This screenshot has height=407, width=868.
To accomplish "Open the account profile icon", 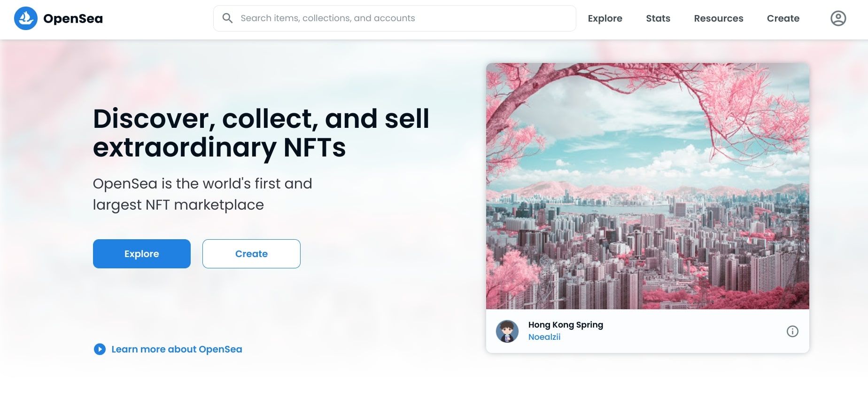I will tap(838, 18).
